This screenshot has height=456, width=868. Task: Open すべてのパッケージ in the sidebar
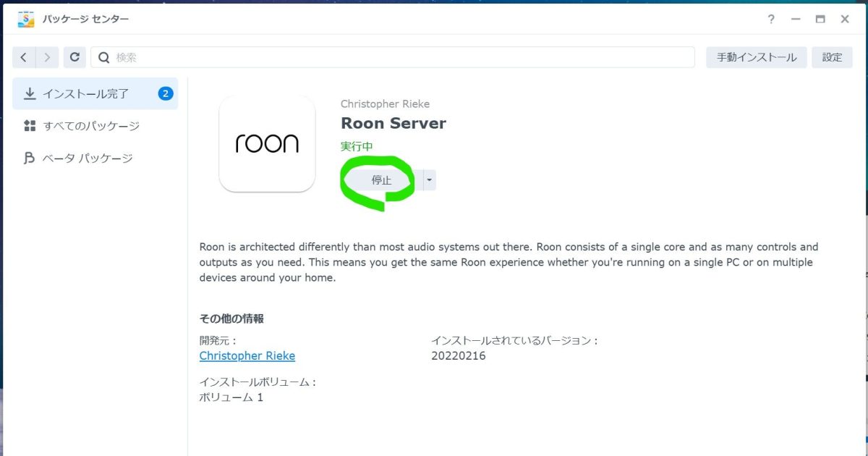point(91,126)
